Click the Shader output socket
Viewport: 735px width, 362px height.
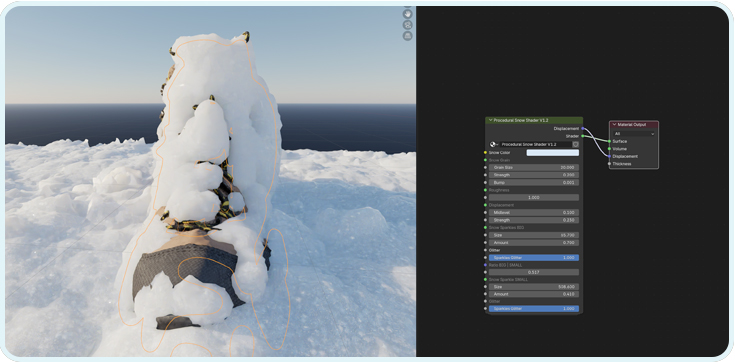[583, 136]
